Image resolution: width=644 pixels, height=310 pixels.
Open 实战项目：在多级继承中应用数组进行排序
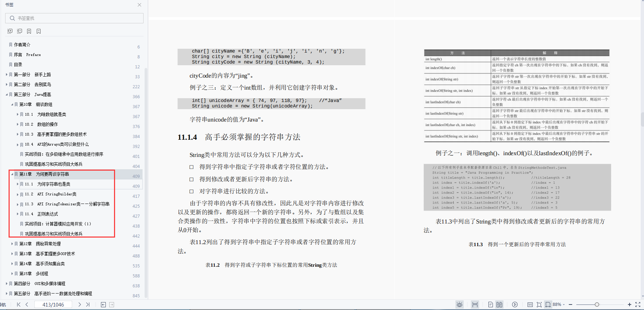coord(64,154)
